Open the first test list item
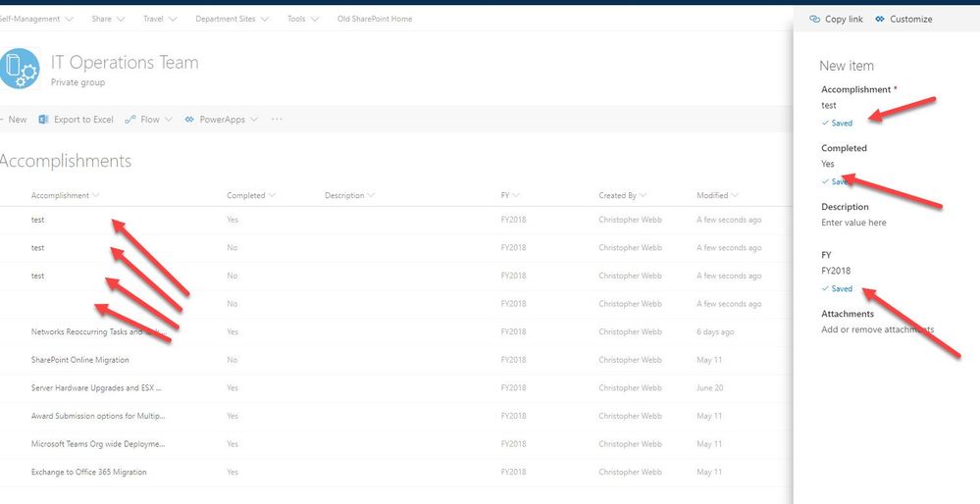The image size is (980, 504). [x=37, y=220]
